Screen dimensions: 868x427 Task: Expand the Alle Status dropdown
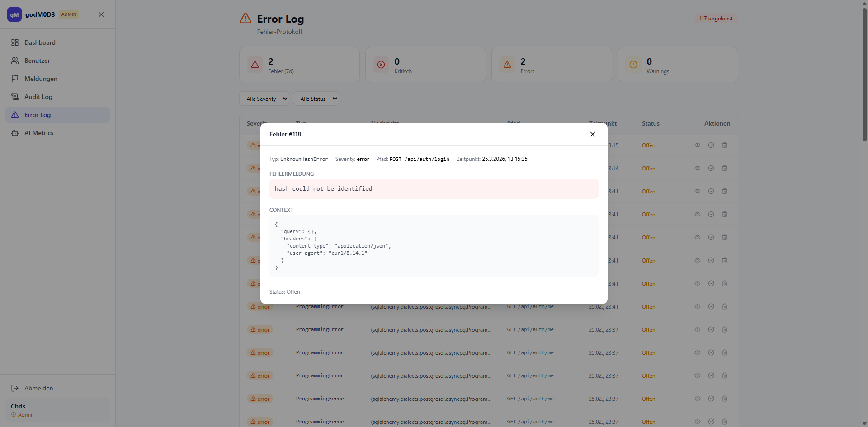pyautogui.click(x=316, y=99)
